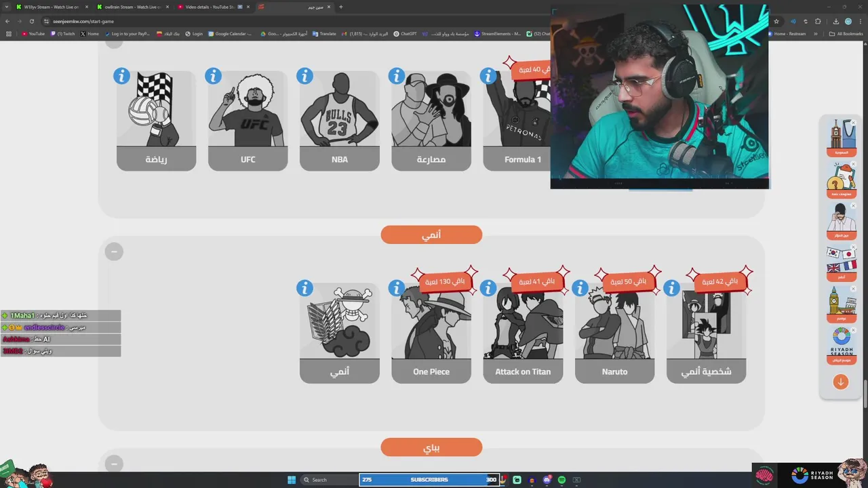Show info for the NBA category

coord(304,76)
